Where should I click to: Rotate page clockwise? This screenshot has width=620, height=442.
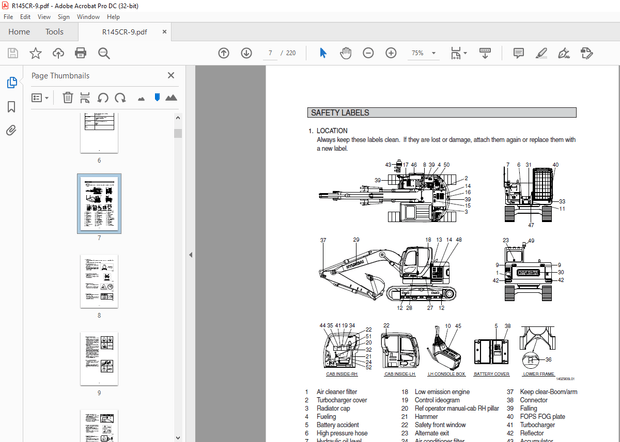click(120, 98)
